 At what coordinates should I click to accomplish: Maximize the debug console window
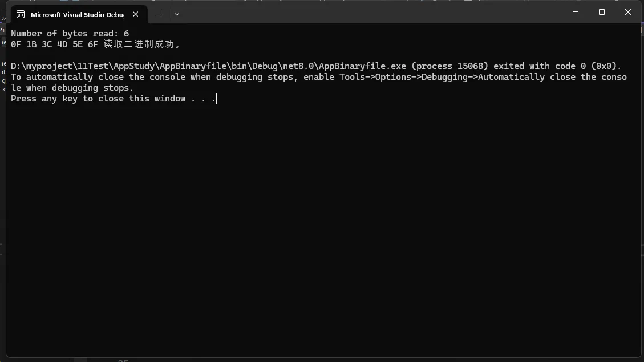[602, 12]
